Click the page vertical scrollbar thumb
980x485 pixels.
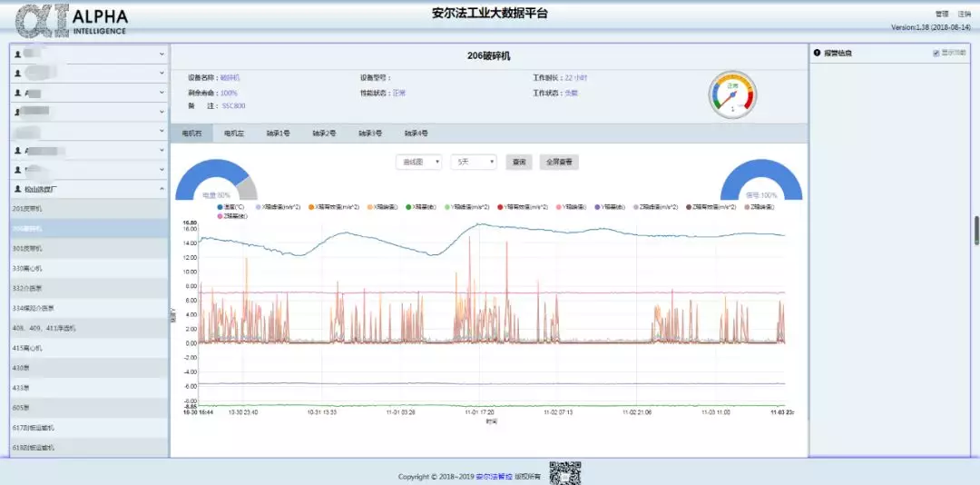coord(976,230)
